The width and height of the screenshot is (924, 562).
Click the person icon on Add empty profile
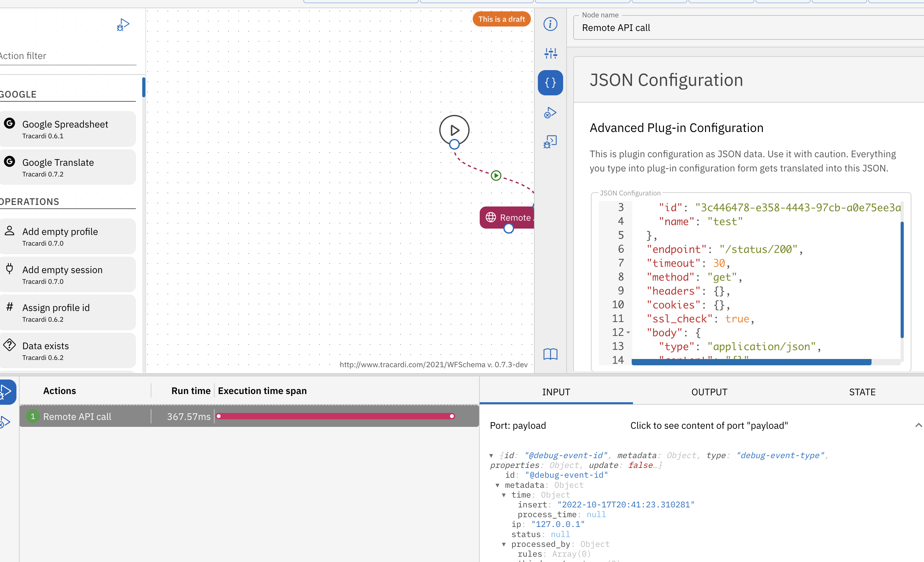point(10,231)
